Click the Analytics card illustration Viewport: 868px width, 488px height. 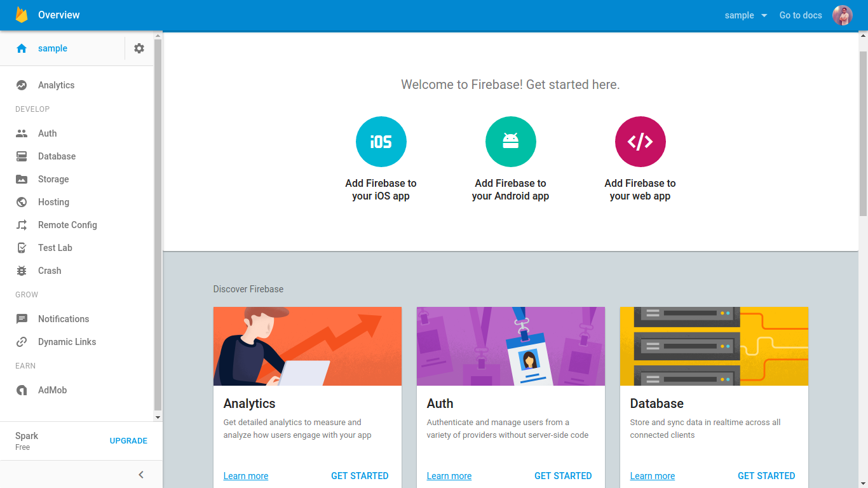(x=308, y=346)
